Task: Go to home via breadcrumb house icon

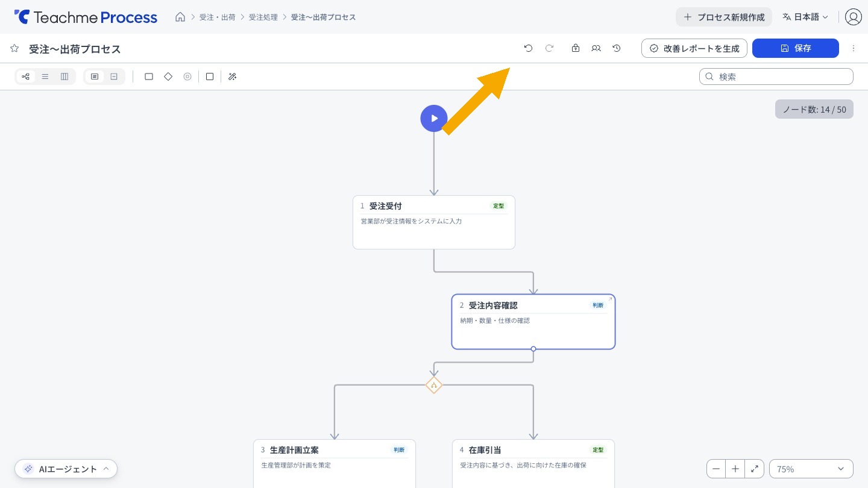Action: click(x=180, y=17)
